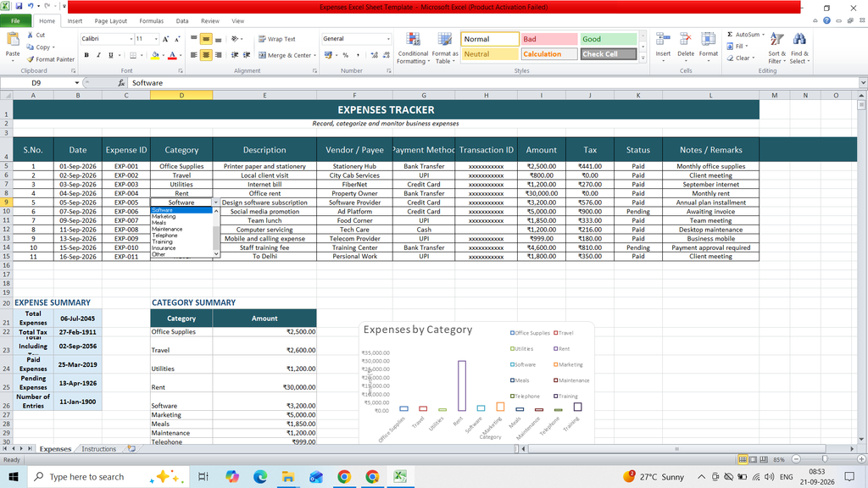Activate the Format Painter brush
Screen dimensions: 868x488
tap(31, 59)
